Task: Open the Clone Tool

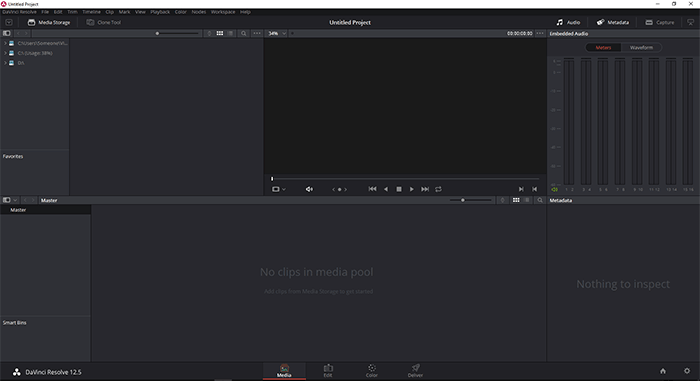Action: click(x=104, y=22)
